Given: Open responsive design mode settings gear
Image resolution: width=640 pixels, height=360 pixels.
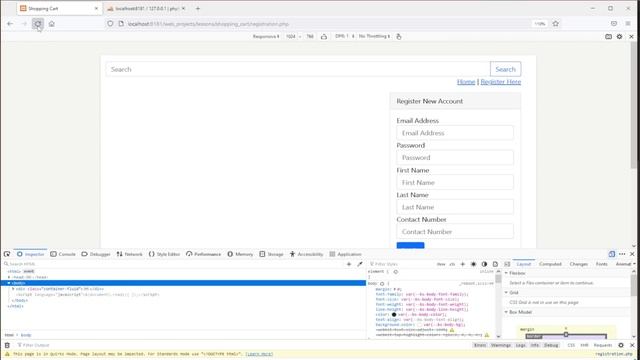Looking at the screenshot, I should [620, 36].
